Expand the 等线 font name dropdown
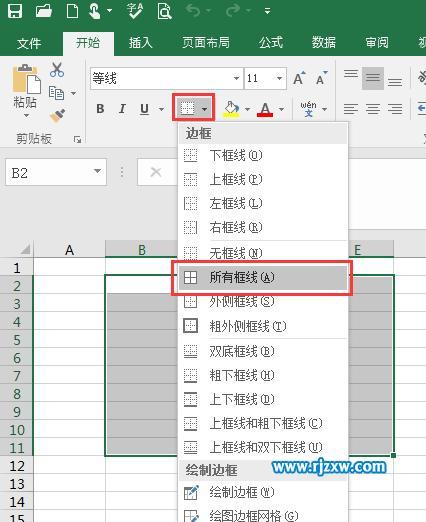Viewport: 426px width, 522px height. 236,78
